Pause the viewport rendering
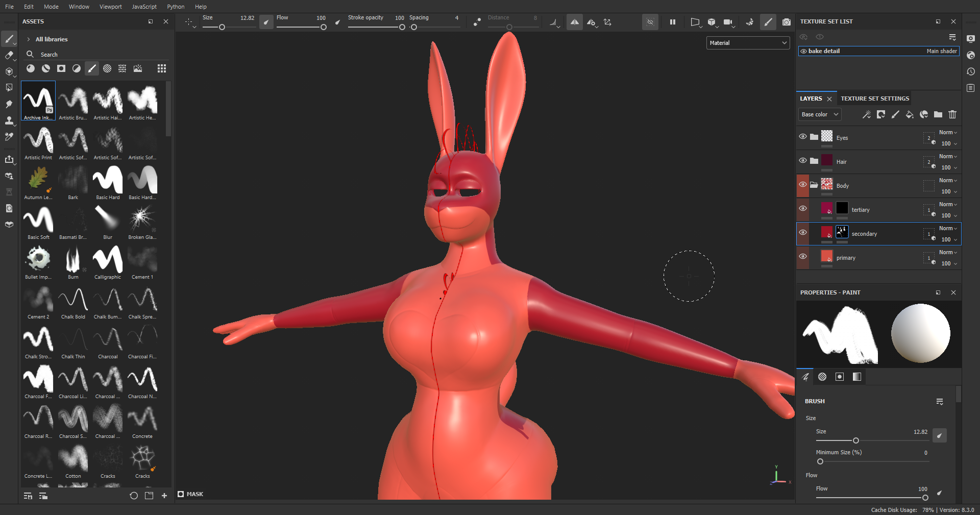Screen dimensions: 980x515 [673, 22]
